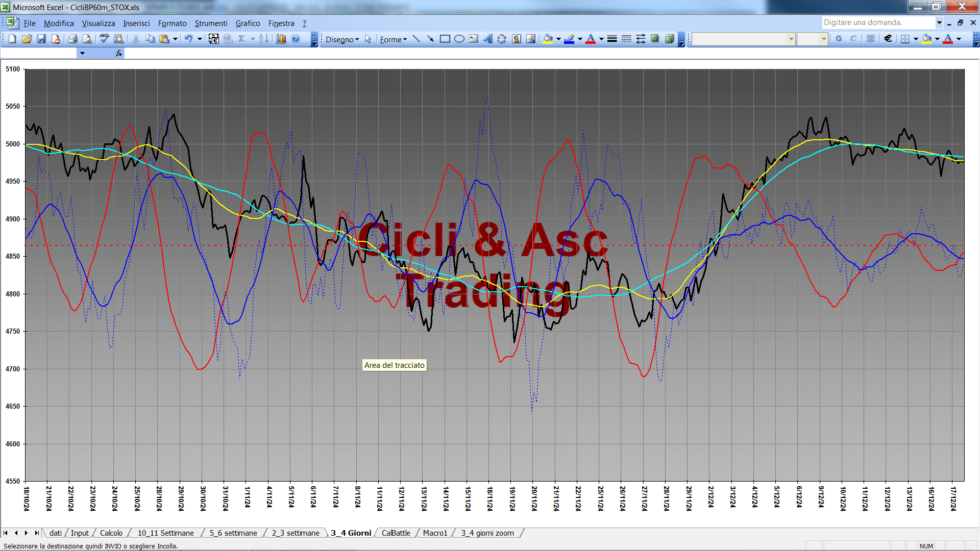Switch to the 3_4 giorni zoom tab

click(487, 533)
